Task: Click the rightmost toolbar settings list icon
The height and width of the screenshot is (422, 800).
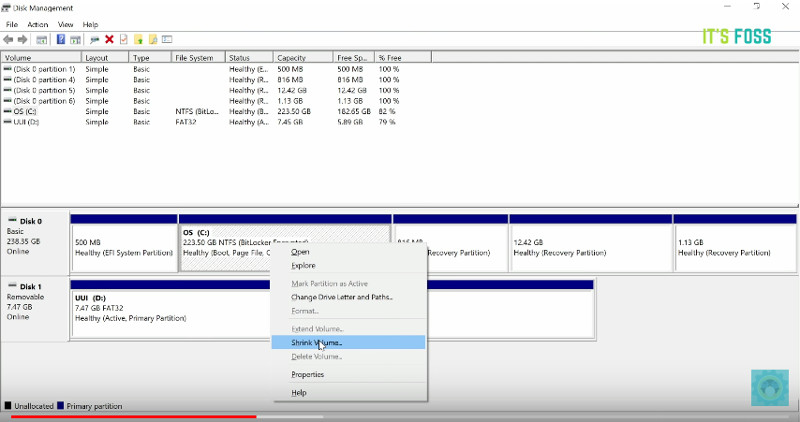Action: click(167, 40)
